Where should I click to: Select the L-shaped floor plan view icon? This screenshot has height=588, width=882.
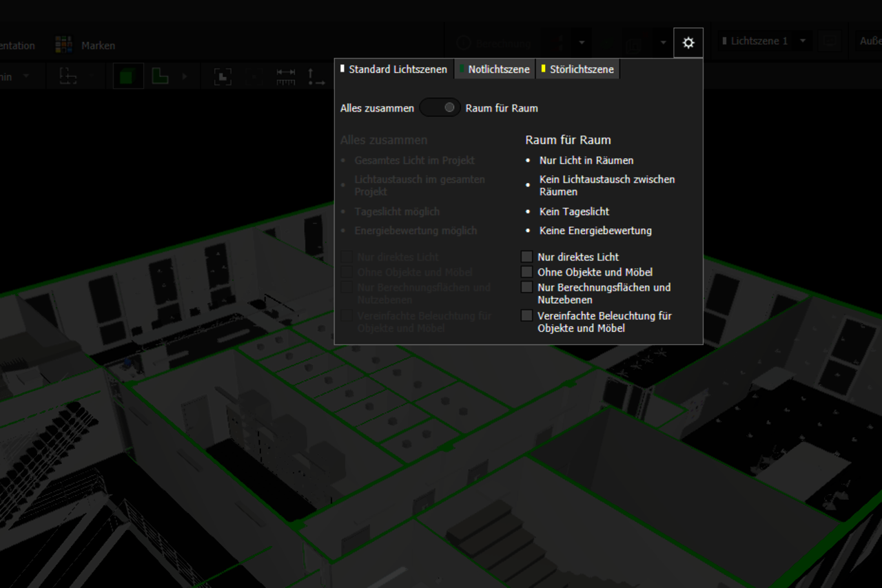(160, 76)
